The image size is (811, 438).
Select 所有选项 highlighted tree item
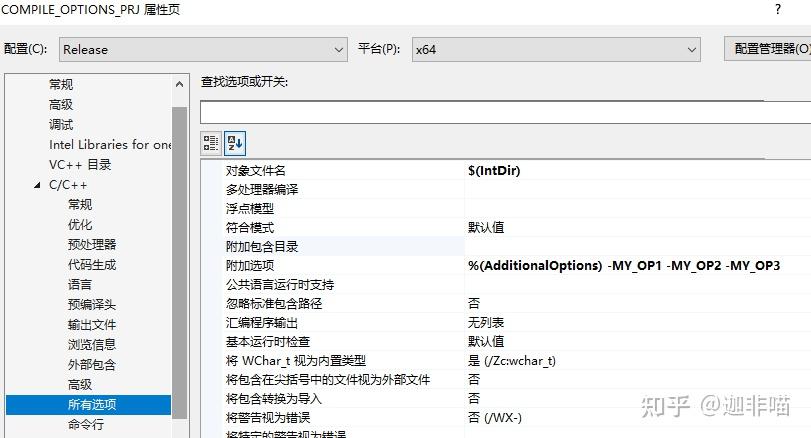pyautogui.click(x=88, y=405)
